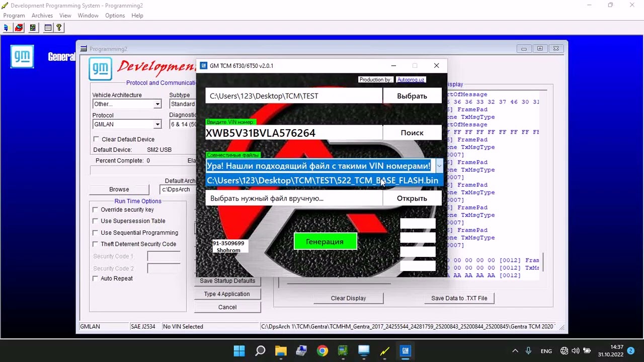
Task: Toggle Use Supersession Table checkbox
Action: 95,221
